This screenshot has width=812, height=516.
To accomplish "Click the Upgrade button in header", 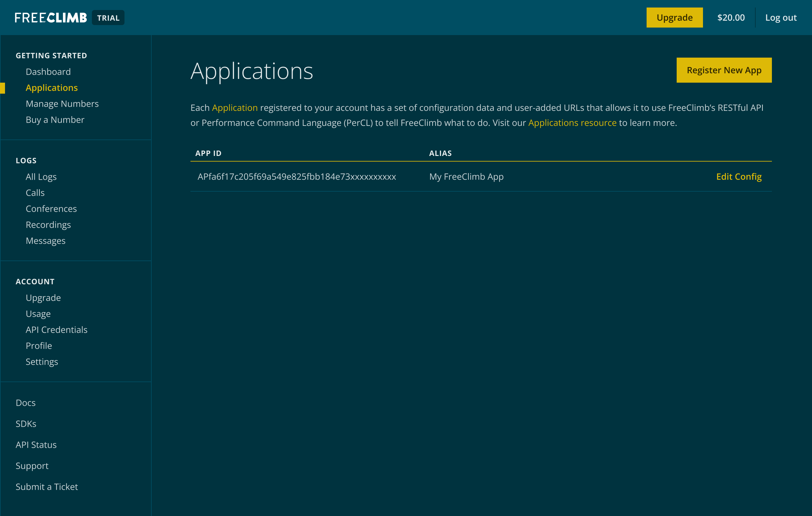I will (674, 18).
